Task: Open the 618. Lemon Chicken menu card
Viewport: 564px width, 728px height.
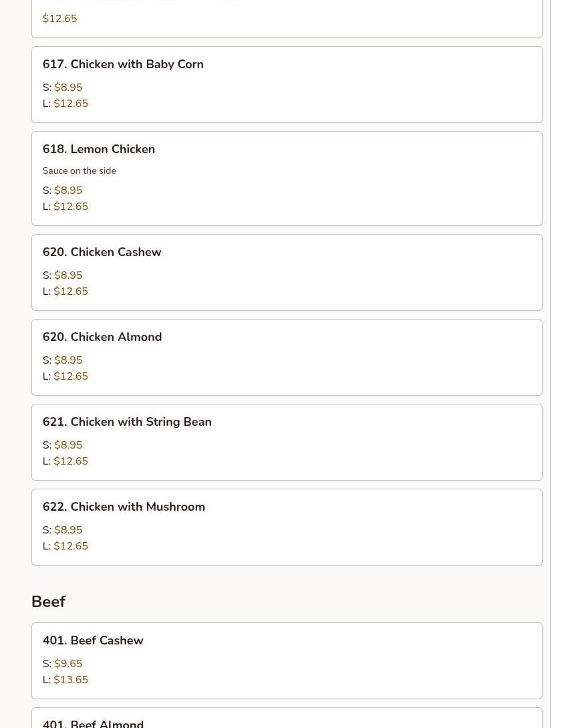Action: click(x=287, y=178)
